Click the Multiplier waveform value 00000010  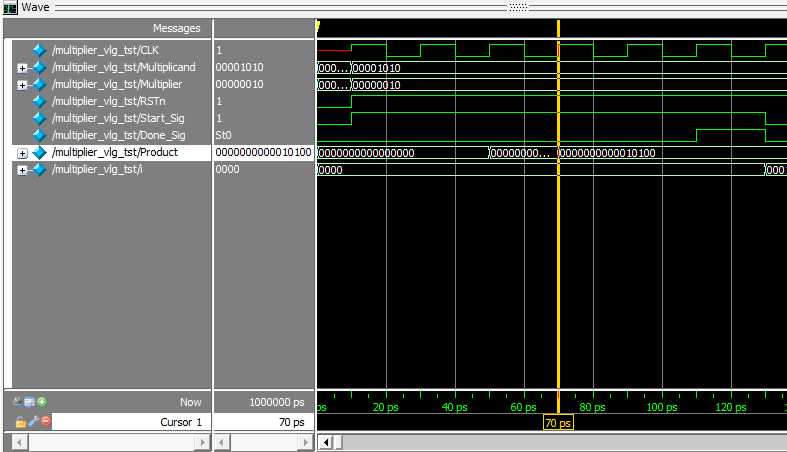tap(377, 85)
